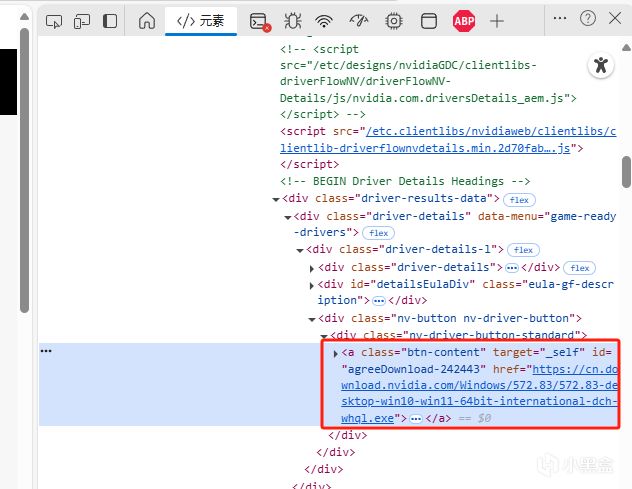The height and width of the screenshot is (489, 632).
Task: Switch to the 元素 tab
Action: (x=200, y=21)
